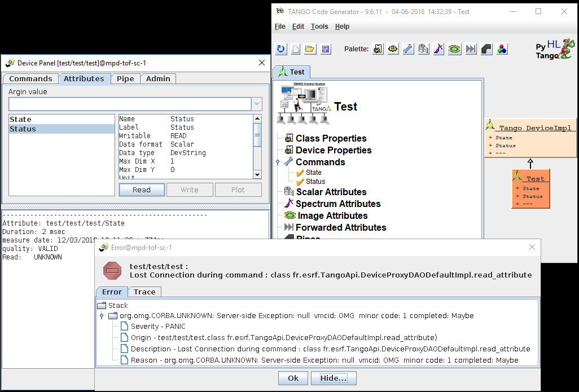Add a class property from the Palette
This screenshot has height=392, width=579.
(378, 49)
